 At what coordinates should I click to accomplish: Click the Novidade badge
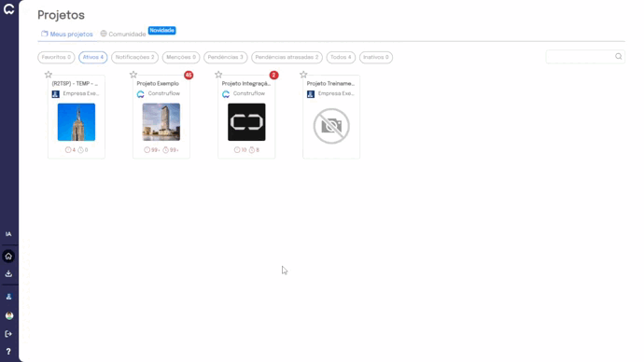(x=161, y=31)
